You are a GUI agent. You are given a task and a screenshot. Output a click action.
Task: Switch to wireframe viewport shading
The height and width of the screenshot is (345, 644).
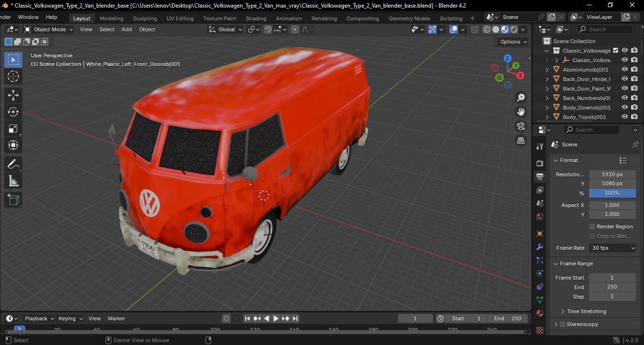pyautogui.click(x=487, y=29)
